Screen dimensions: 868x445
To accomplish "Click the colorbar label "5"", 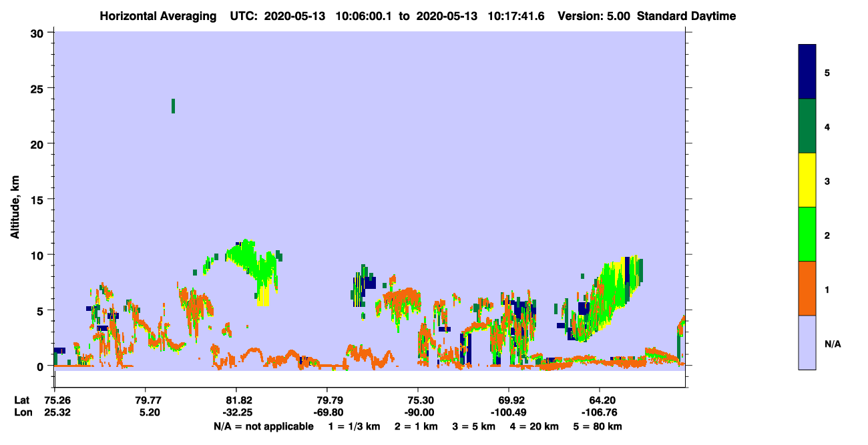I will [827, 73].
